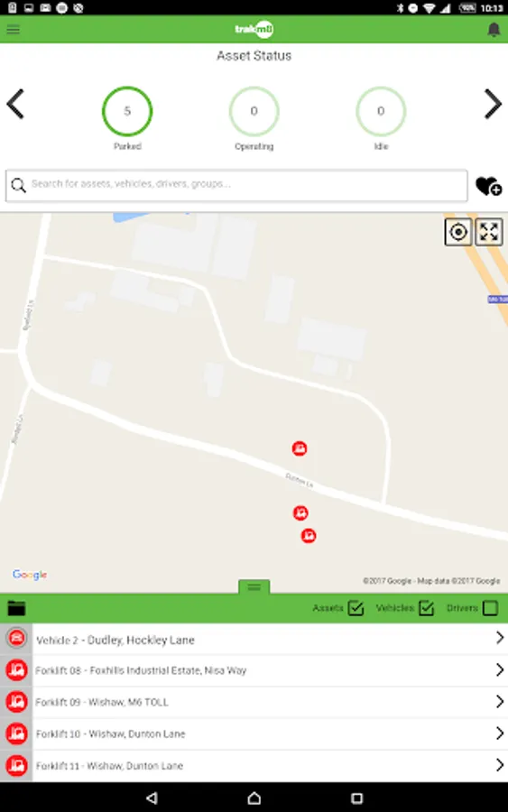
Task: Enable the Drivers checkbox
Action: pyautogui.click(x=490, y=607)
